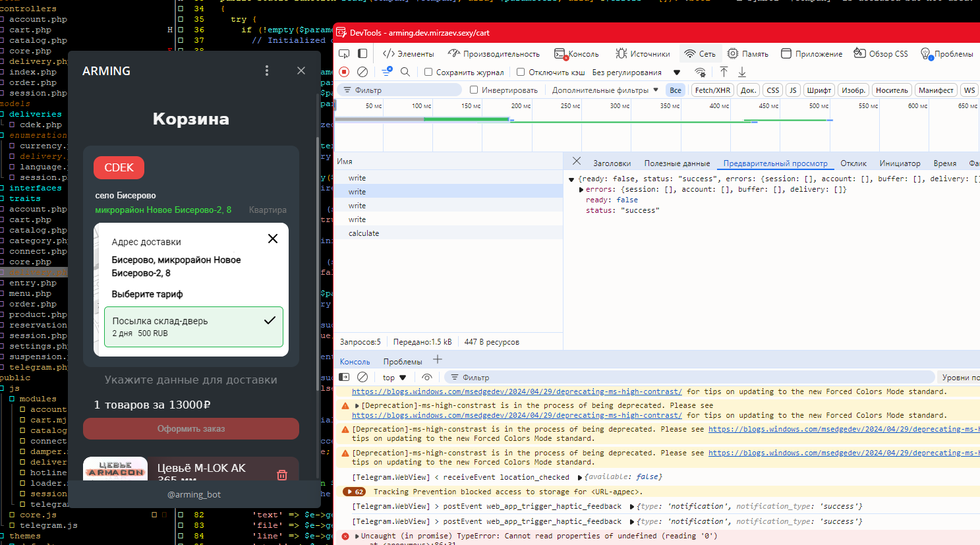Image resolution: width=980 pixels, height=545 pixels.
Task: Select the Посылка склад-дверь tariff option
Action: click(194, 327)
